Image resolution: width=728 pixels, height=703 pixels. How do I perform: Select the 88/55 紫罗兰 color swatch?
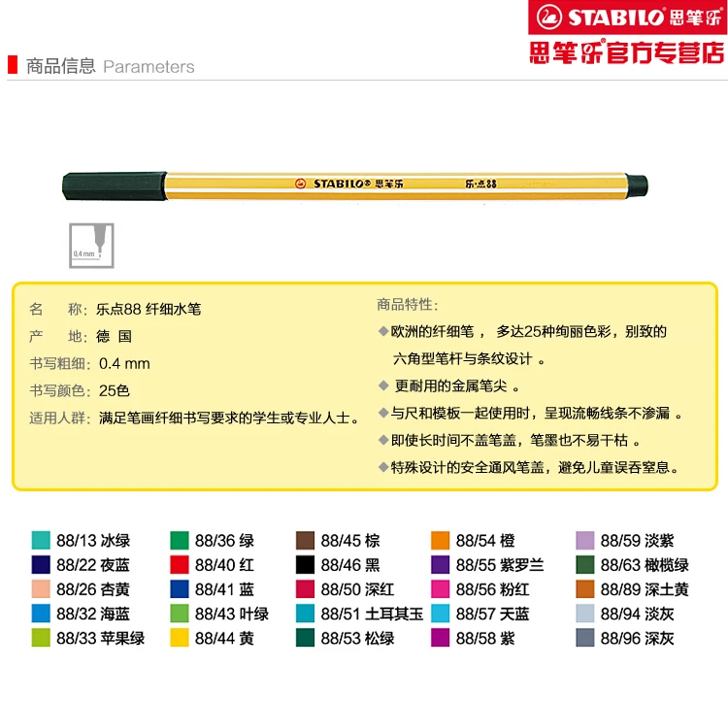(440, 564)
